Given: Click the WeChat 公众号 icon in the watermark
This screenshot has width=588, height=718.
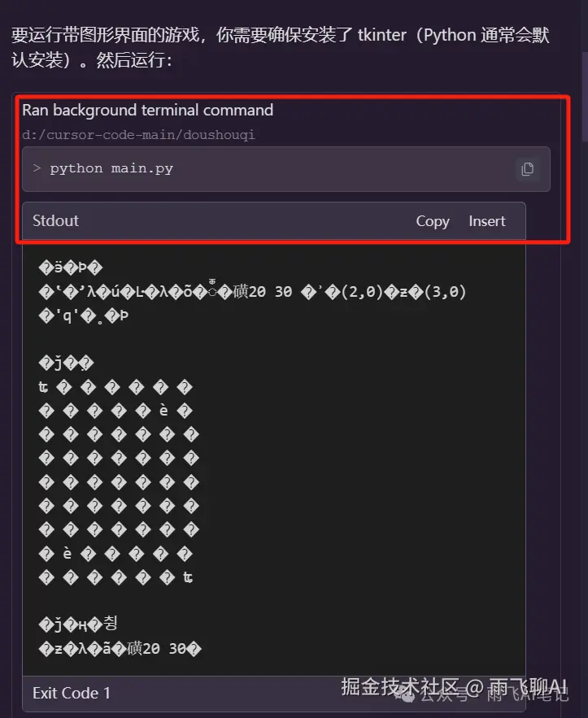Looking at the screenshot, I should pyautogui.click(x=406, y=697).
